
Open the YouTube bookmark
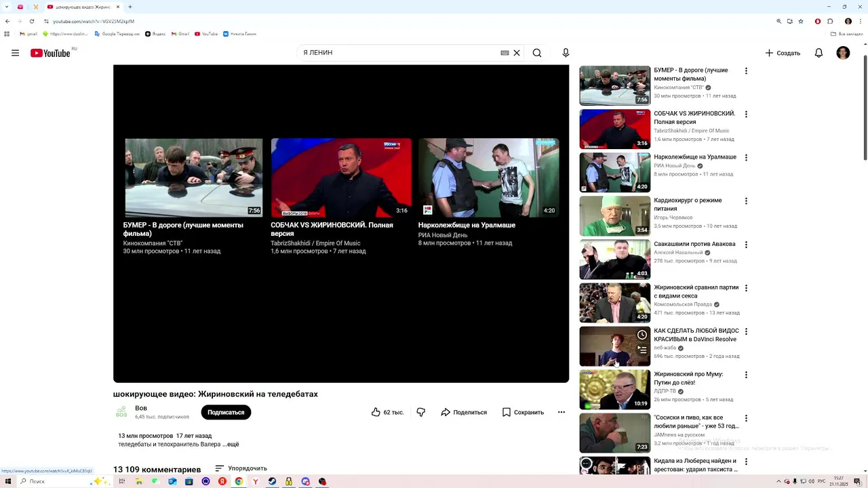206,34
